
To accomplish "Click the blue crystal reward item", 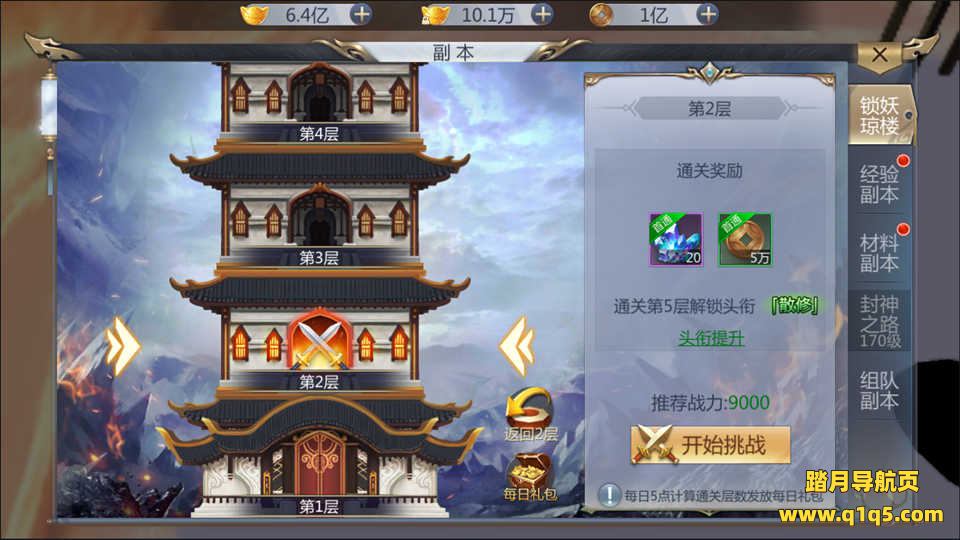I will click(676, 239).
